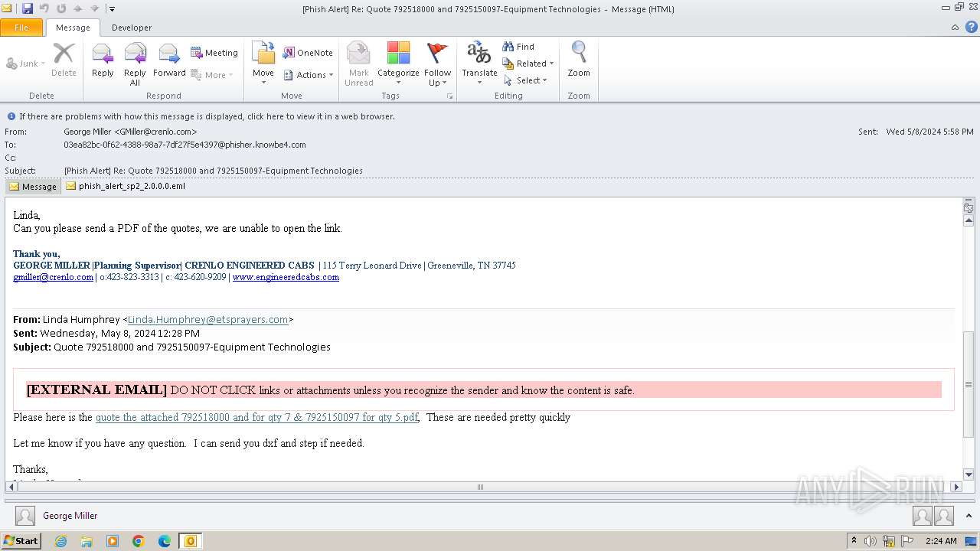Open the Tags group dialog launcher
Screen dimensions: 980x551
(x=450, y=96)
